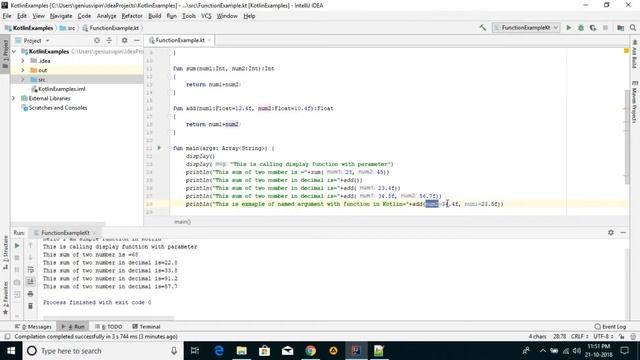Click the FunctionExample.kt navigation bar breadcrumb
640x360 pixels.
click(x=111, y=28)
